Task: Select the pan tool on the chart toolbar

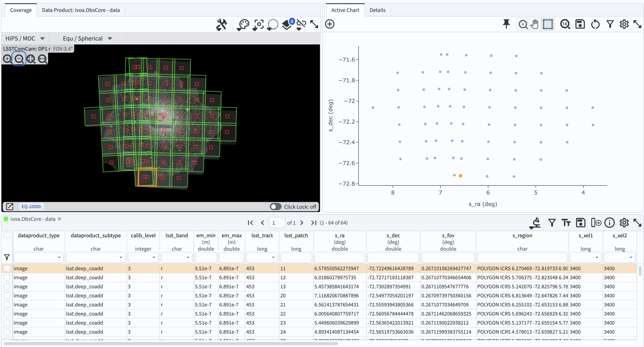Action: [x=535, y=24]
